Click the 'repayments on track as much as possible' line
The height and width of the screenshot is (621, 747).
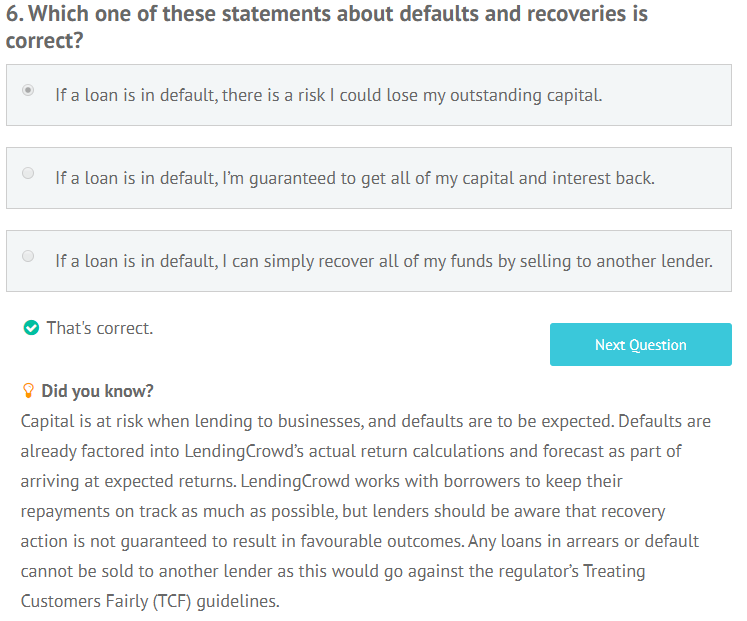tap(343, 511)
